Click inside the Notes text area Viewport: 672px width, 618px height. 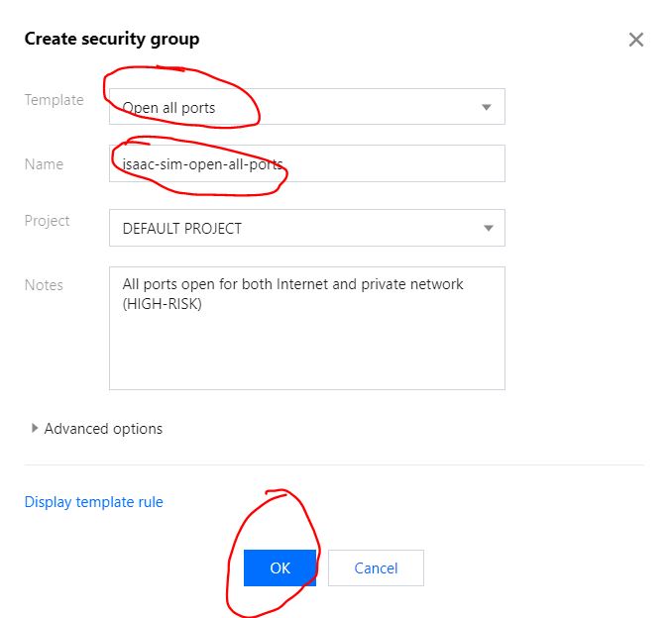point(306,347)
